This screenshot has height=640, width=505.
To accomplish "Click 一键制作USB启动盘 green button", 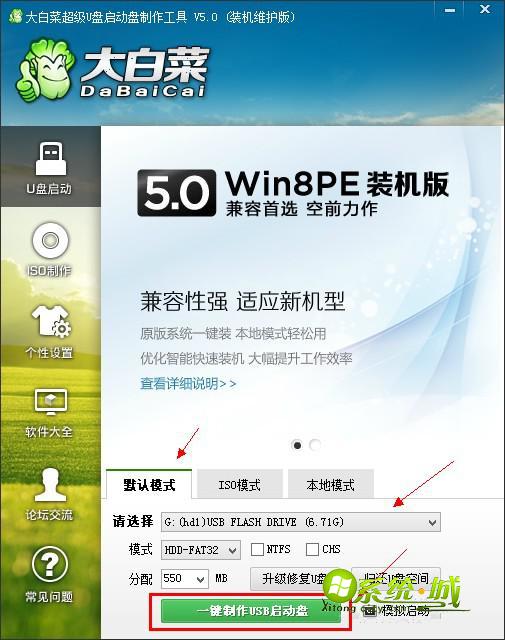I will tap(251, 611).
